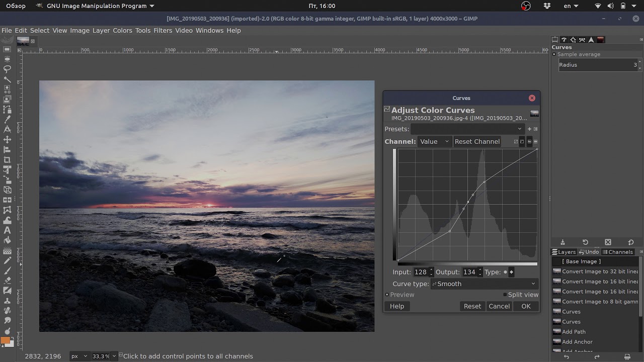Click the orange foreground color swatch
The height and width of the screenshot is (362, 644).
click(5, 341)
